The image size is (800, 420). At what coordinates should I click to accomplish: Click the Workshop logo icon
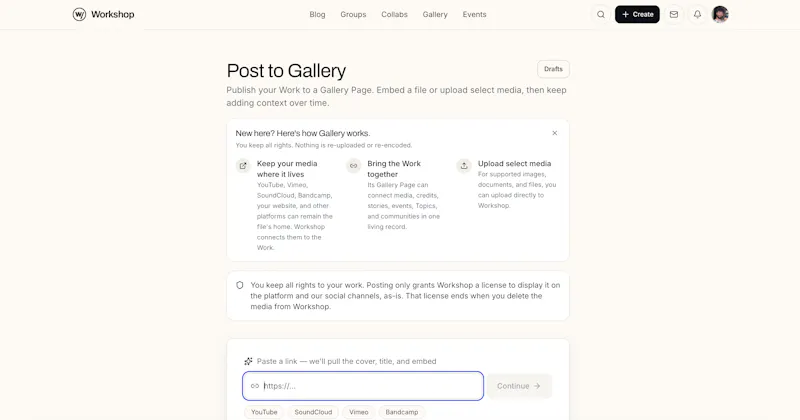click(x=79, y=14)
